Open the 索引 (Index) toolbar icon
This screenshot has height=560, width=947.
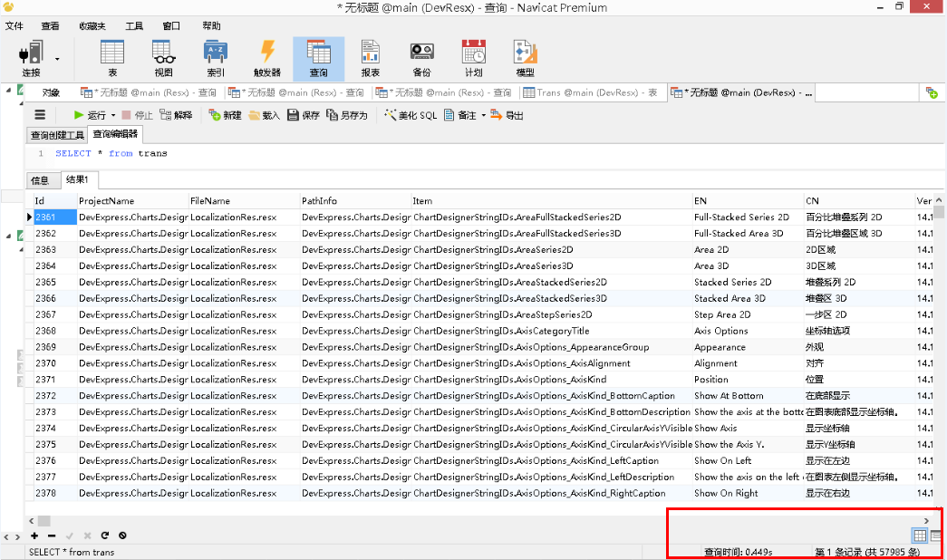click(x=216, y=53)
